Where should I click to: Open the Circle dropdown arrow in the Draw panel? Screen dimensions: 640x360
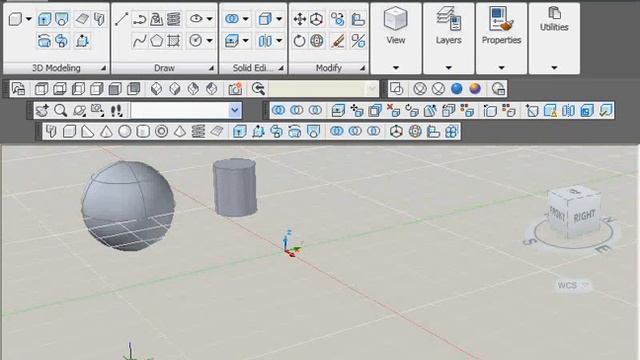209,41
